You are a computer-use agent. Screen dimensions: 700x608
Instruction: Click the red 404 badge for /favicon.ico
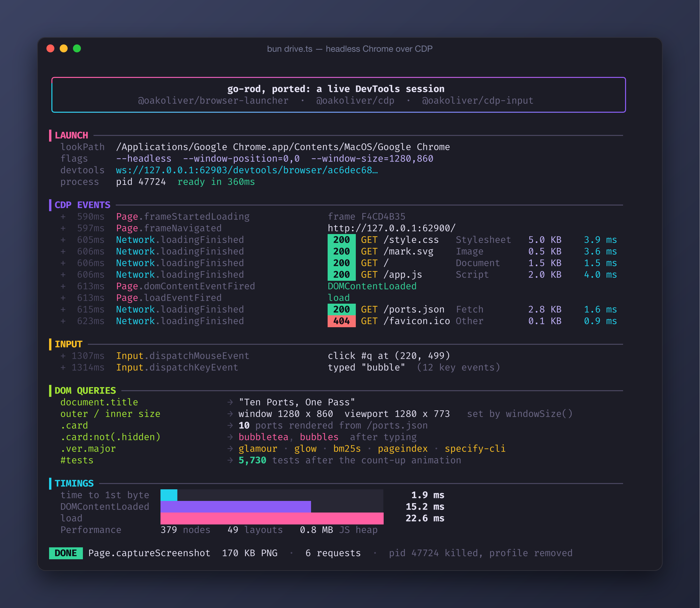pyautogui.click(x=341, y=321)
